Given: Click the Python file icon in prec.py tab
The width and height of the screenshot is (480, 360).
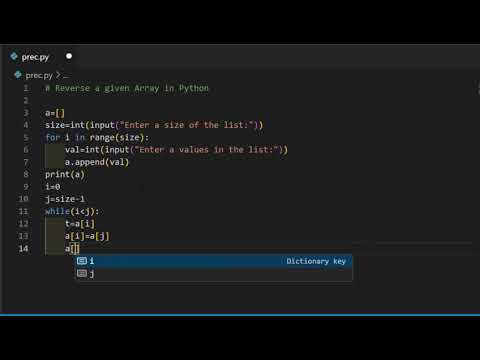Looking at the screenshot, I should (x=14, y=56).
